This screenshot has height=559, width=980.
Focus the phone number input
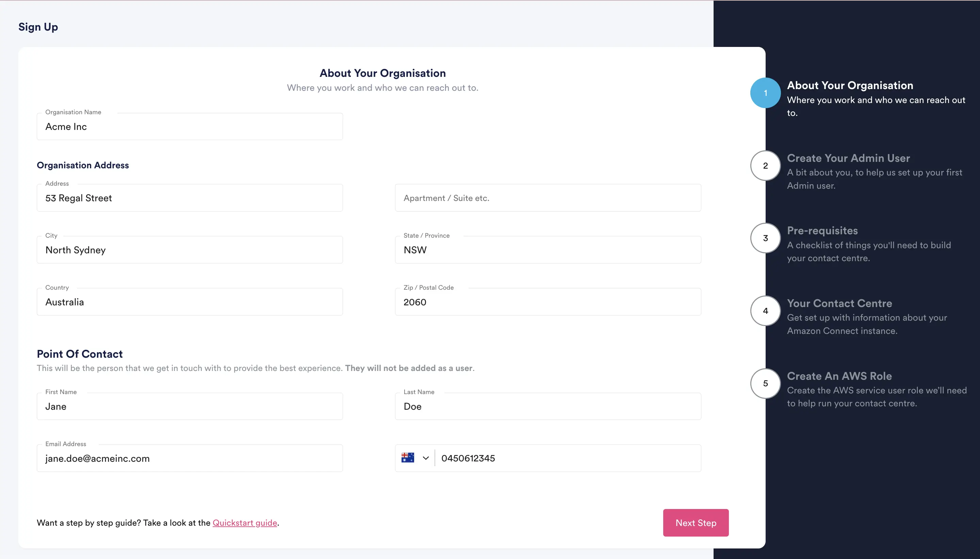[567, 458]
